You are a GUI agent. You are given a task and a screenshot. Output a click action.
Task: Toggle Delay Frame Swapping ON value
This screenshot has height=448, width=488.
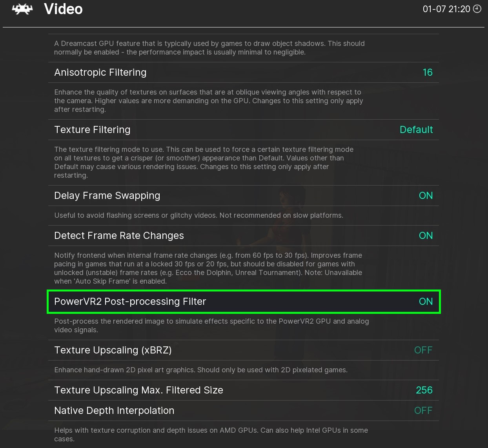point(426,195)
